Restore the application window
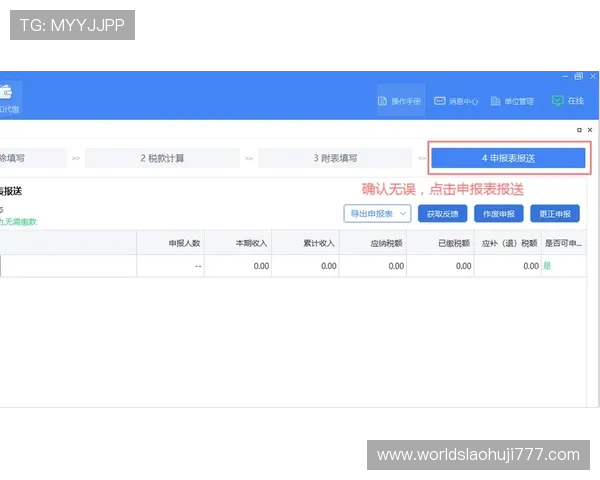This screenshot has width=600, height=480. pos(579,76)
